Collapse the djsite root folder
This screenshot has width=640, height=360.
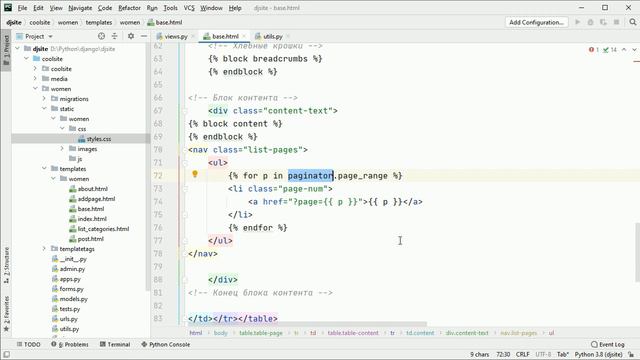[18, 49]
